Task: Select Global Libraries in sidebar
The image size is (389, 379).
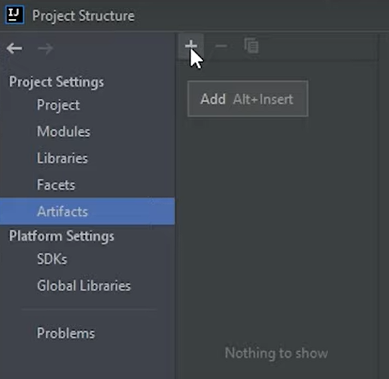Action: pos(84,286)
